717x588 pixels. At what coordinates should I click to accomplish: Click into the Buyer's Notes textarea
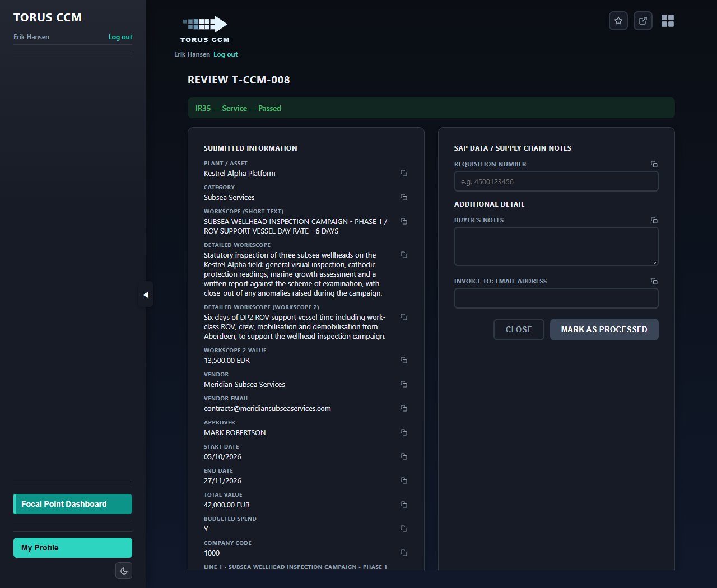556,246
